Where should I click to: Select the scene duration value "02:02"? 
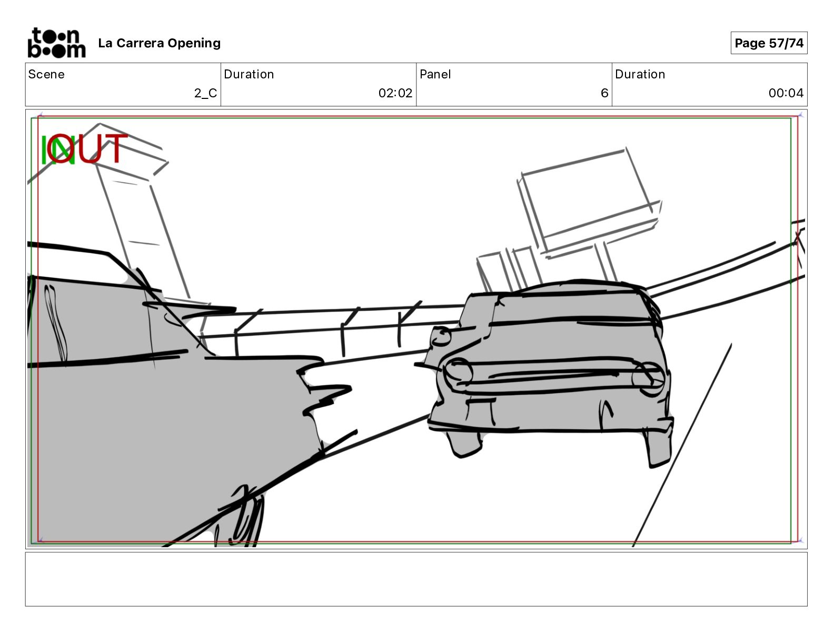coord(395,93)
